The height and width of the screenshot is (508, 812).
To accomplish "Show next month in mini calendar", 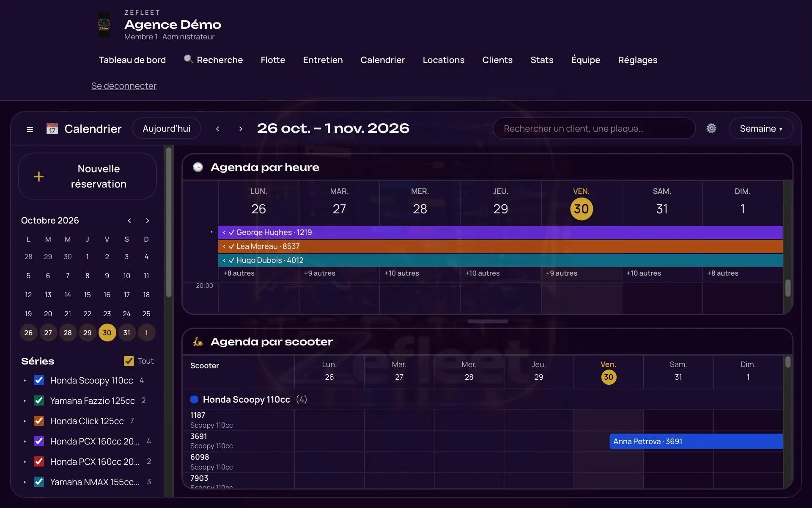I will click(x=147, y=221).
